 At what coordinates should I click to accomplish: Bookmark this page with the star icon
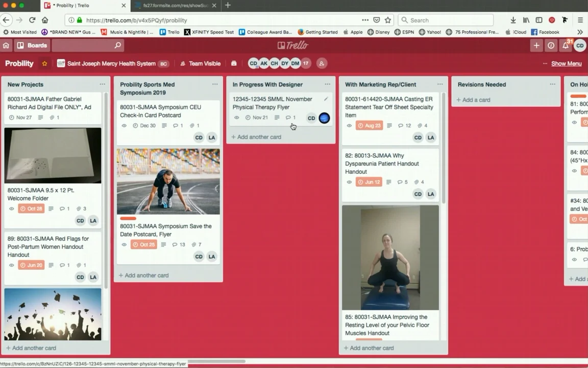pos(388,20)
